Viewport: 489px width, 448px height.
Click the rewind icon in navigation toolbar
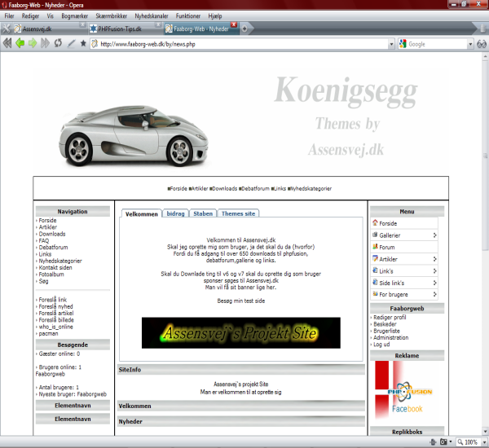[x=7, y=43]
